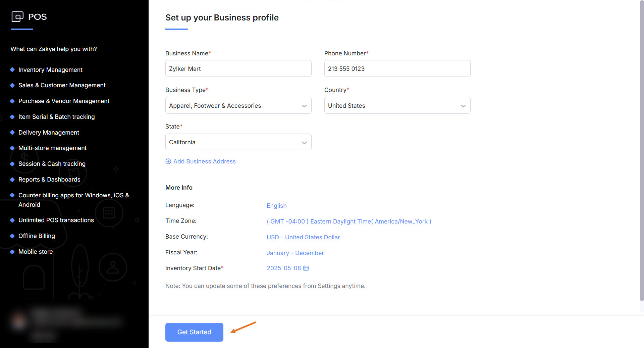Change the English language setting

tap(276, 206)
